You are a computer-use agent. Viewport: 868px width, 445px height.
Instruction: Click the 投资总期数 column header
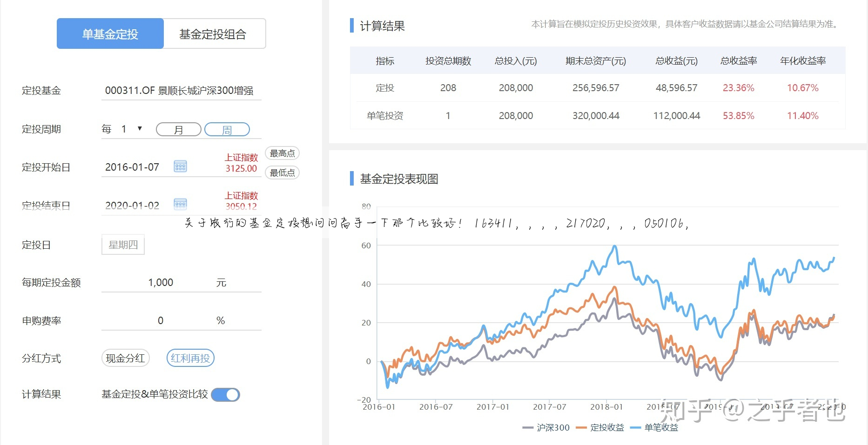pyautogui.click(x=448, y=61)
